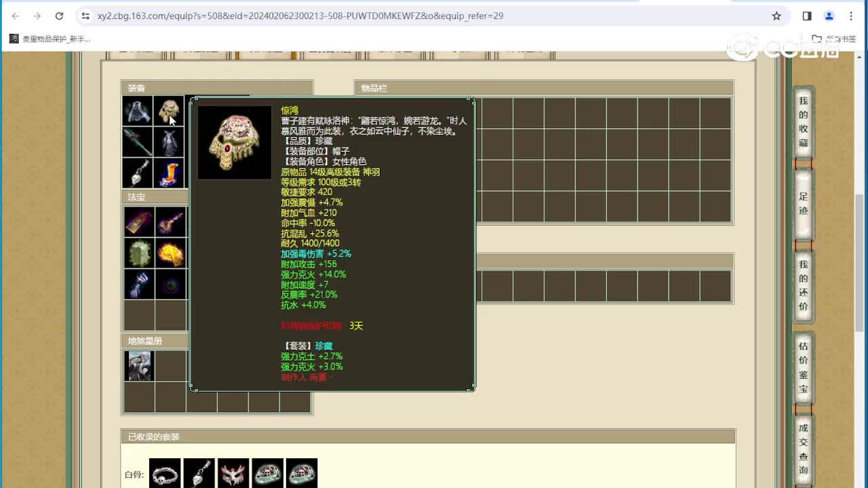Click the 惊鸿 item name
The image size is (868, 488).
click(290, 110)
